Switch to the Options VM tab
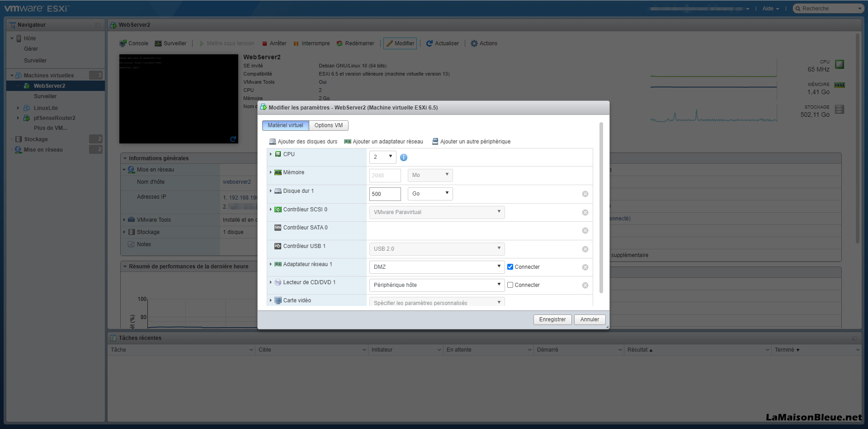The width and height of the screenshot is (868, 429). [x=329, y=125]
